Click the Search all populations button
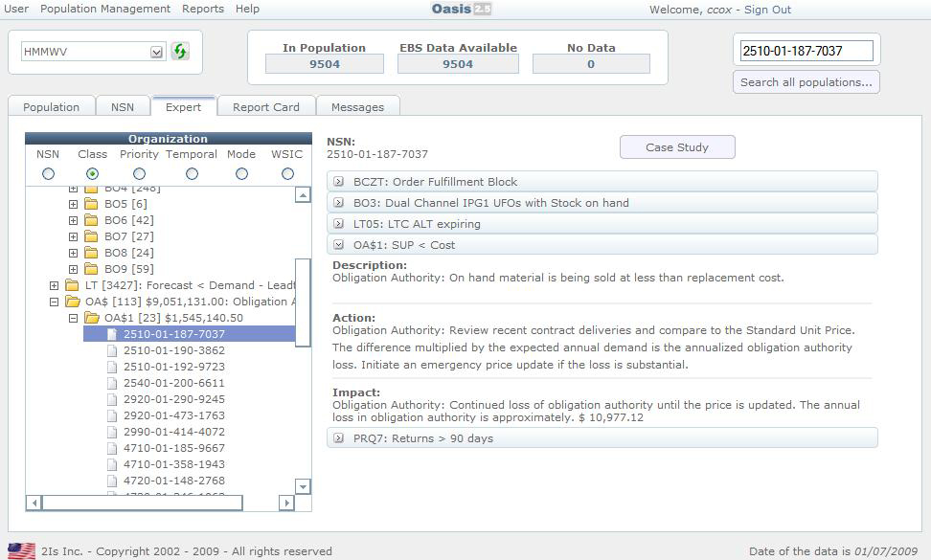 point(806,82)
